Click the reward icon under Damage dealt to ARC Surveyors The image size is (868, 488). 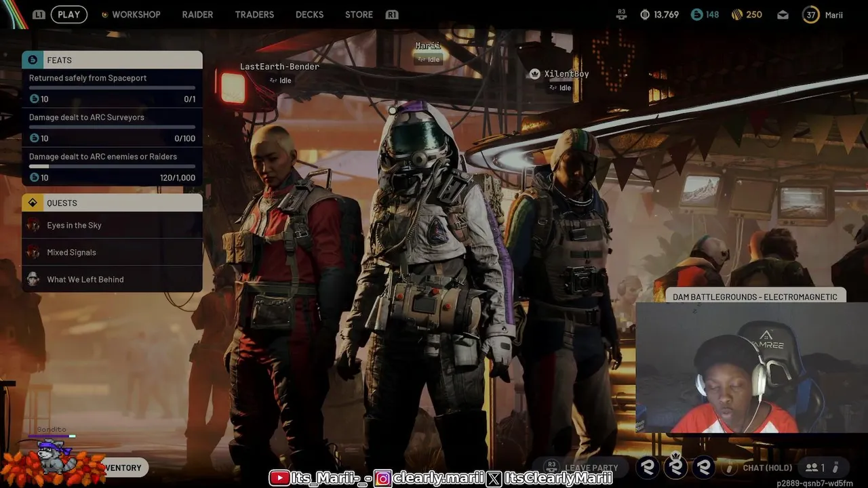35,138
